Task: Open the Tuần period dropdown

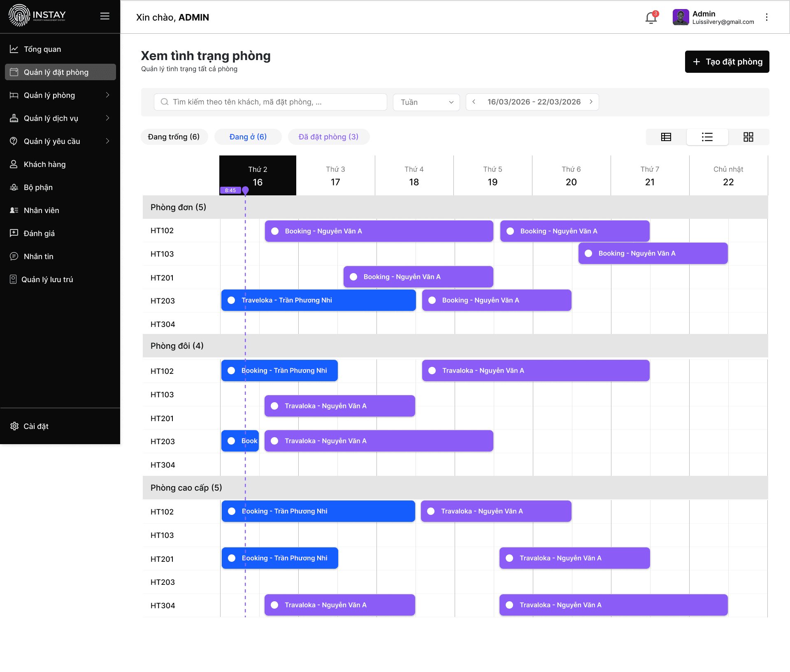Action: pos(426,102)
